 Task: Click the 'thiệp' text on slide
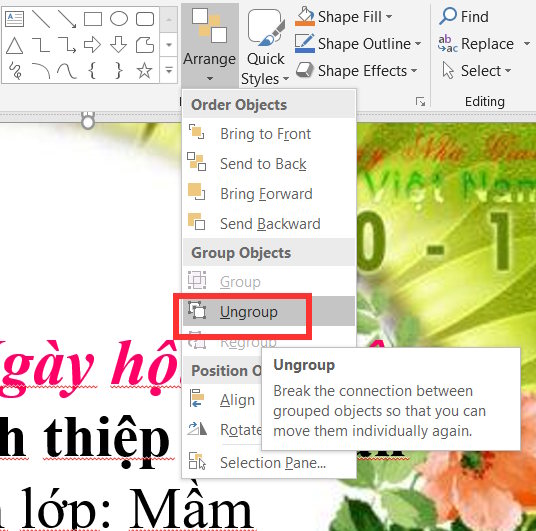pos(106,443)
